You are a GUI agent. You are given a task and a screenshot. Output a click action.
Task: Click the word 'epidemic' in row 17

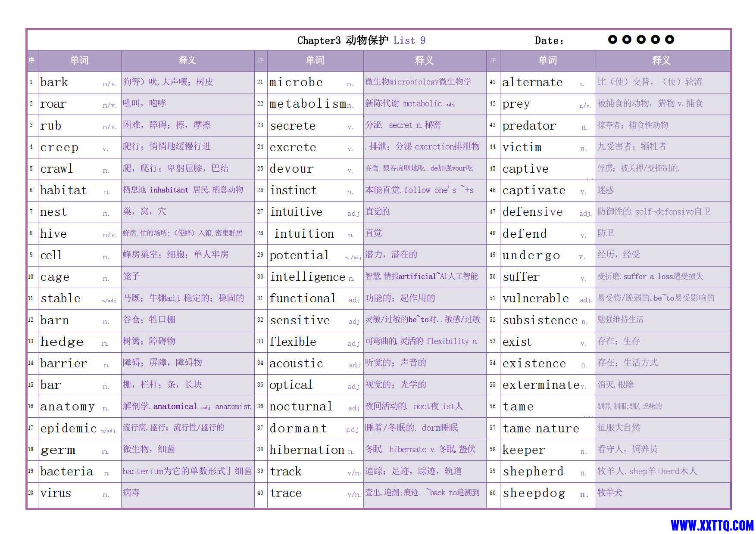[68, 428]
